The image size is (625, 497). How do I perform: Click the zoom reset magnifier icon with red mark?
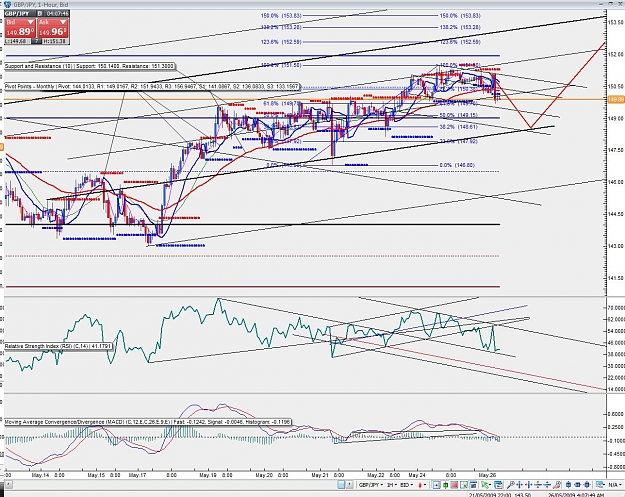[557, 485]
